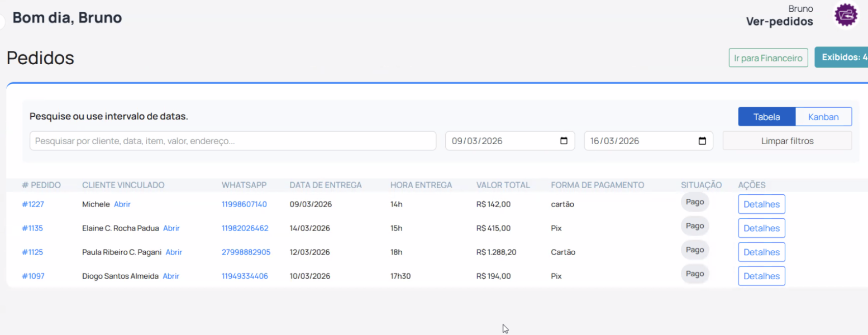Open WhatsApp number 11998607140
This screenshot has width=868, height=335.
(x=244, y=204)
